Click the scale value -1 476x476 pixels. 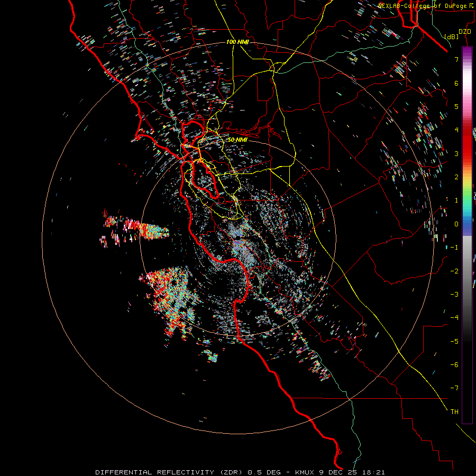pyautogui.click(x=454, y=248)
